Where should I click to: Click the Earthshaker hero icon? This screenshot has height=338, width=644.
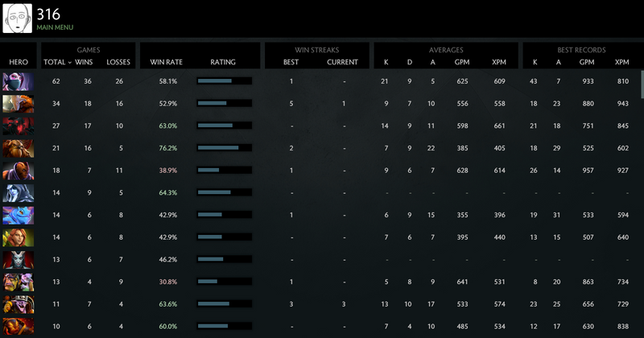(x=18, y=148)
